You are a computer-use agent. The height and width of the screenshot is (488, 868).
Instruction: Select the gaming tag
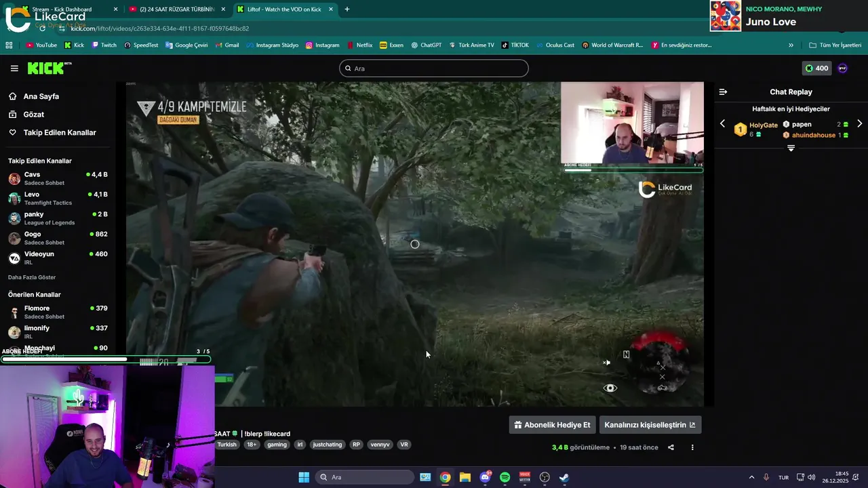coord(277,445)
